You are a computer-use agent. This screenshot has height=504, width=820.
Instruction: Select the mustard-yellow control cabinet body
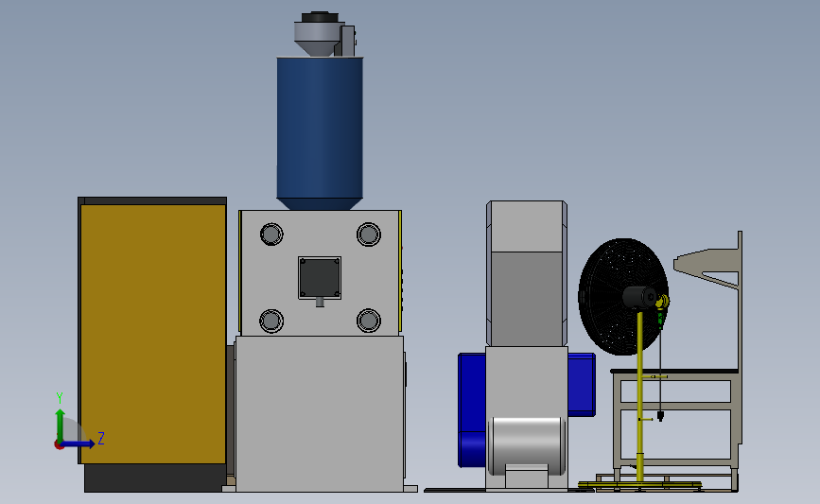point(152,334)
